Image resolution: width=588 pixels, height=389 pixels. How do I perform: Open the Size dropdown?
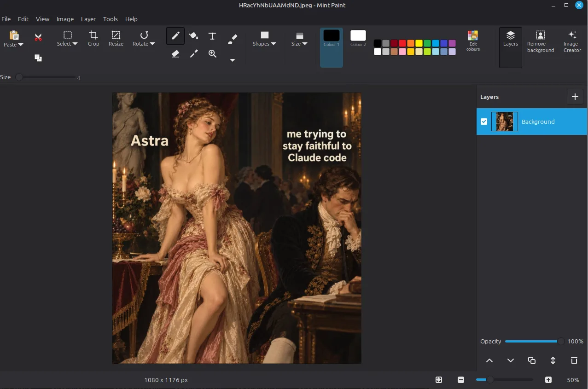pyautogui.click(x=299, y=38)
